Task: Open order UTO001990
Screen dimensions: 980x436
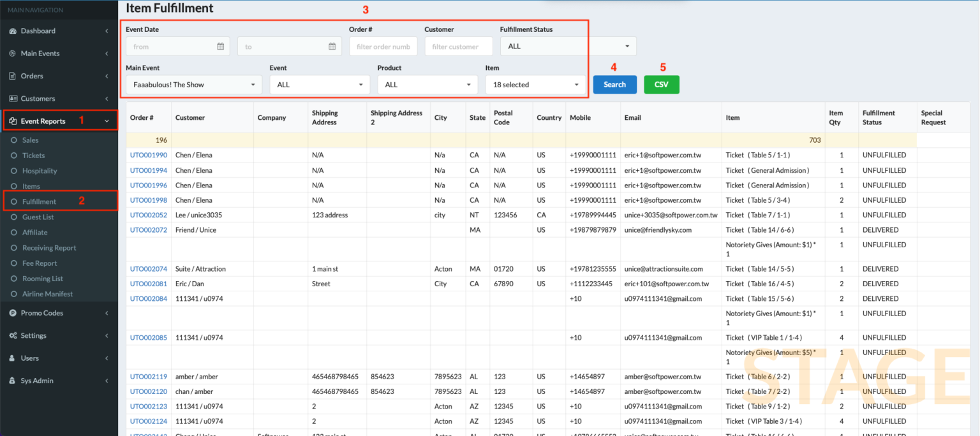Action: pyautogui.click(x=148, y=155)
